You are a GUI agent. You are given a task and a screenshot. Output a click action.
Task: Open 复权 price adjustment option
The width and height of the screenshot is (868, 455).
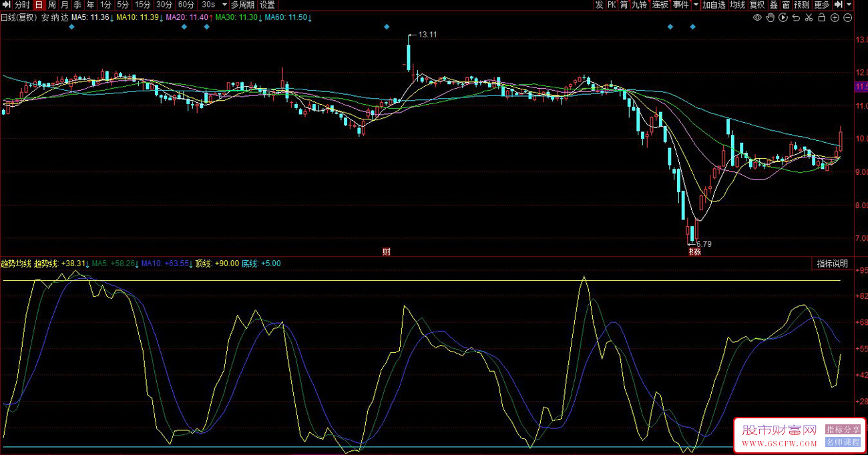click(x=757, y=5)
